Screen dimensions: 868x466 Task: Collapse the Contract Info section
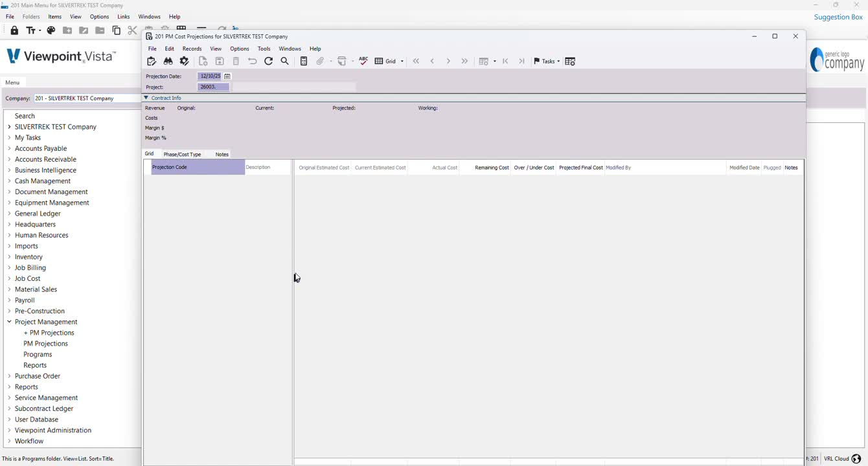pyautogui.click(x=146, y=98)
